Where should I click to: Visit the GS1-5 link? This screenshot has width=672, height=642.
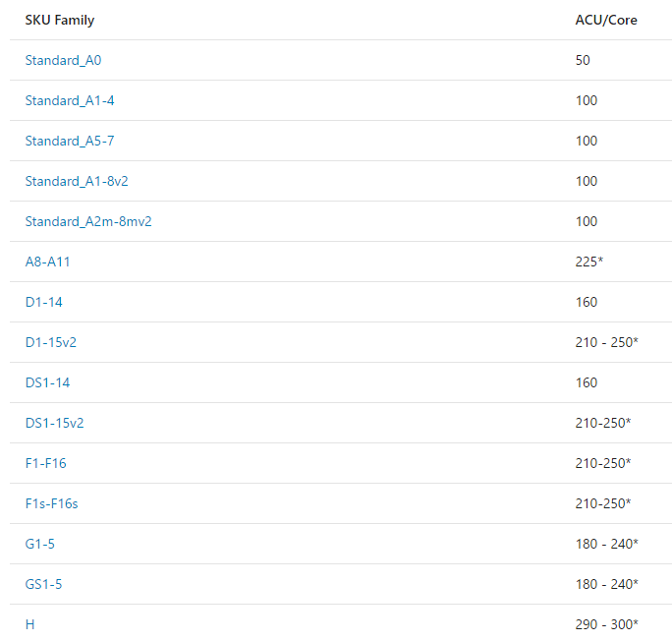pyautogui.click(x=43, y=585)
